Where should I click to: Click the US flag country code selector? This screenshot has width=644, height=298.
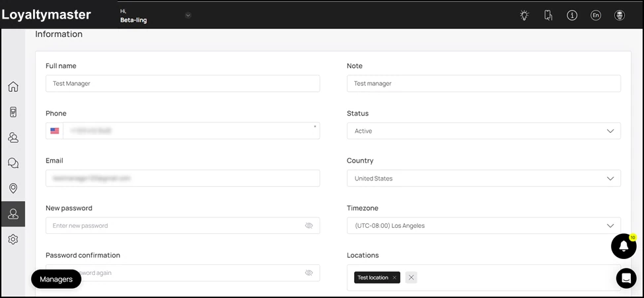tap(55, 131)
